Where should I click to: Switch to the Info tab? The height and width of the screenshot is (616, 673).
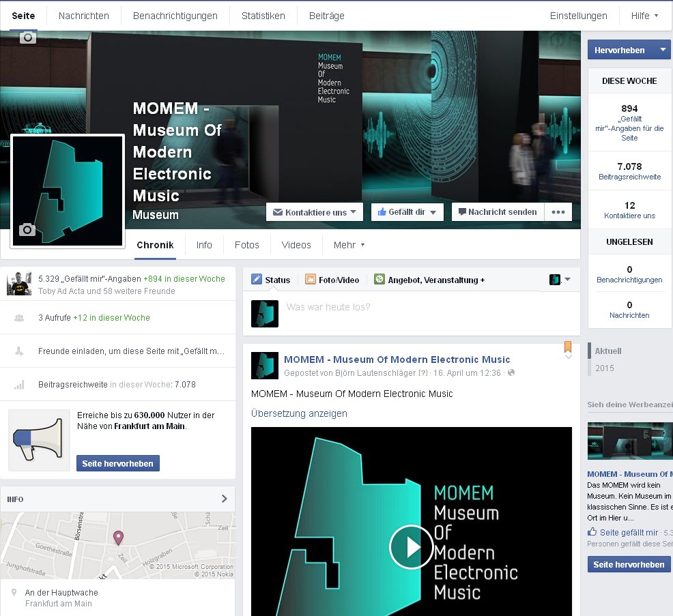[204, 245]
